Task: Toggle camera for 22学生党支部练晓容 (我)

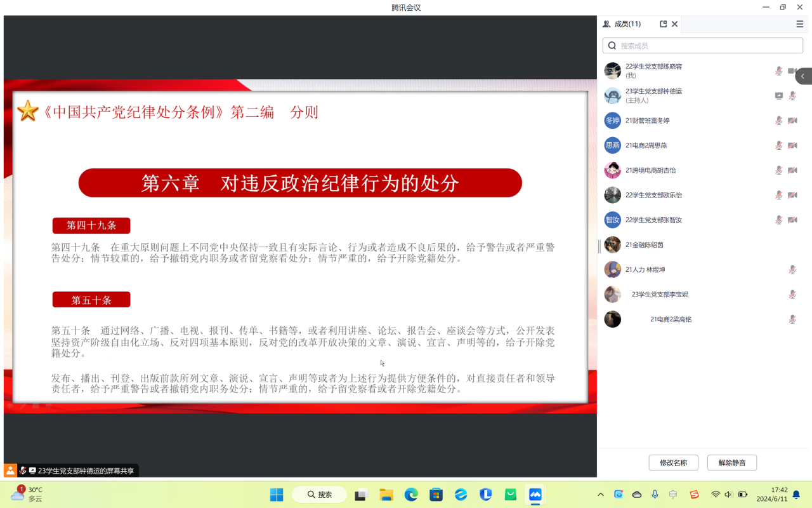Action: coord(792,71)
